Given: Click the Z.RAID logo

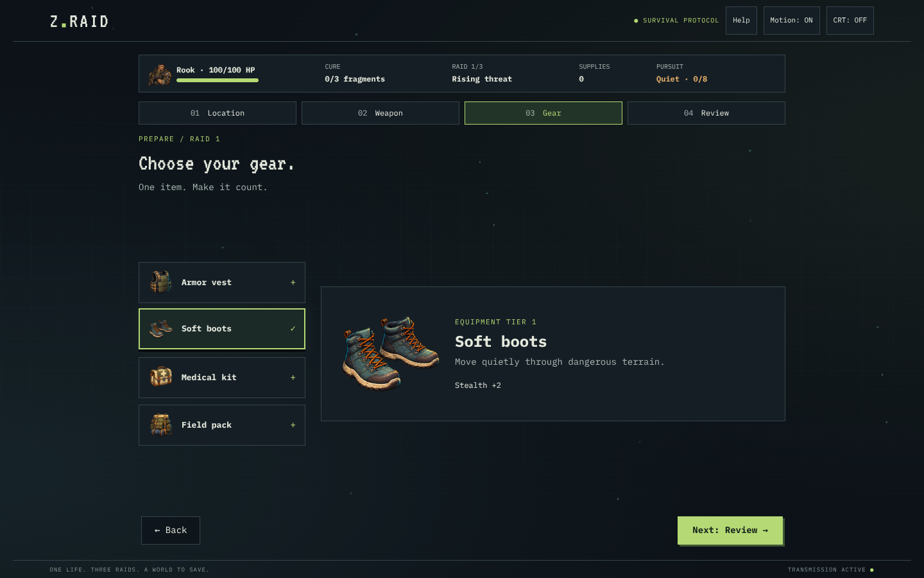Looking at the screenshot, I should [80, 22].
